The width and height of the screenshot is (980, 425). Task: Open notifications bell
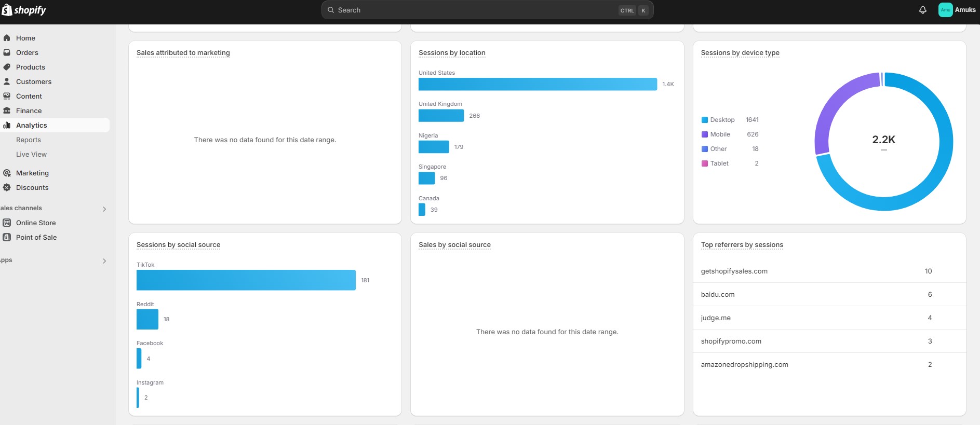point(923,10)
